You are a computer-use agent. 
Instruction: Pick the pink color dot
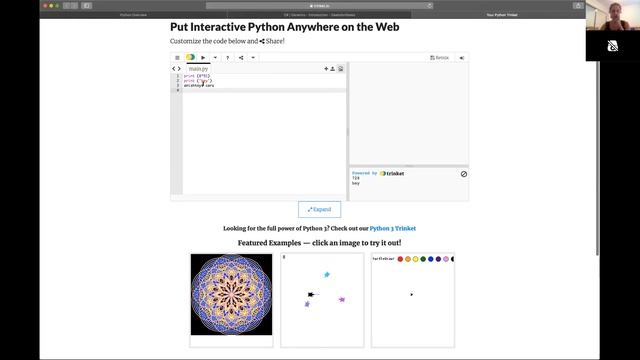click(x=446, y=259)
